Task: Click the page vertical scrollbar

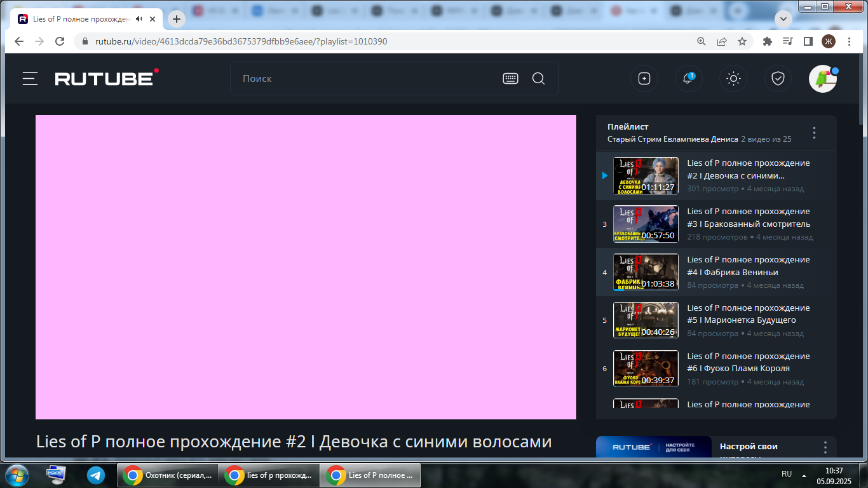Action: pos(863,254)
